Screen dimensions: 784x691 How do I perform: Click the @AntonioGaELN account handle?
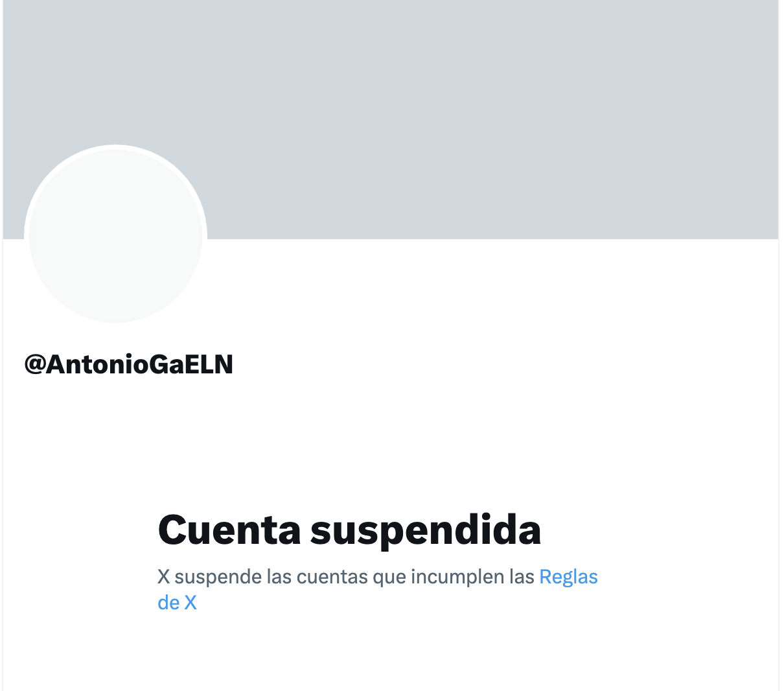[x=128, y=364]
